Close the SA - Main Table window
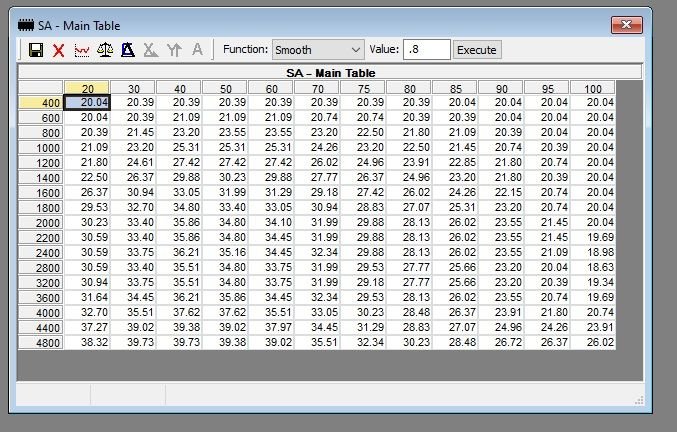 [626, 23]
